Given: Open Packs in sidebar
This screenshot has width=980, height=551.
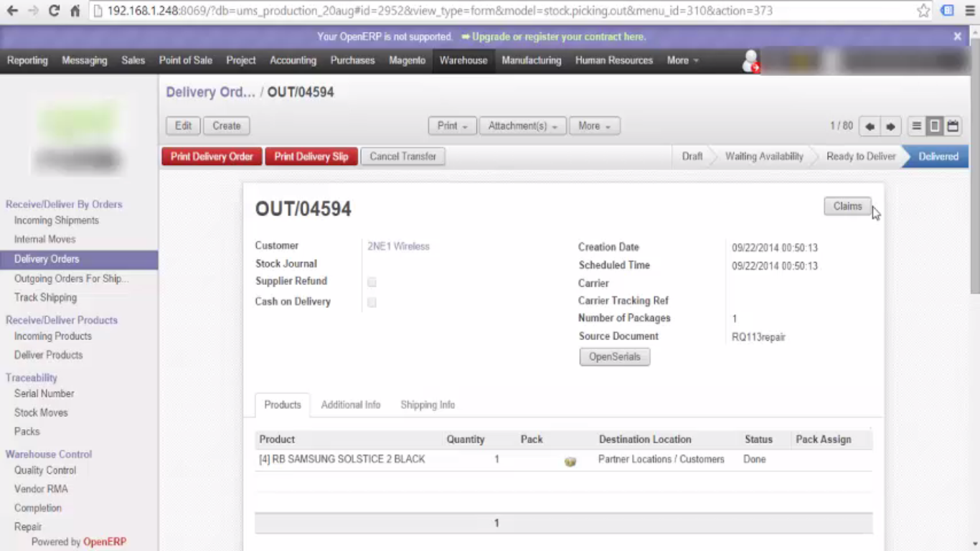Looking at the screenshot, I should (x=27, y=431).
